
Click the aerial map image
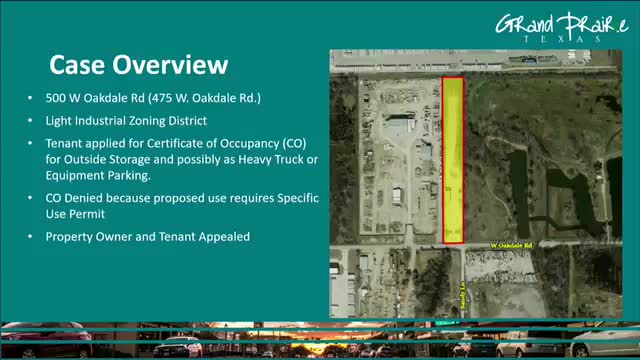[x=476, y=184]
